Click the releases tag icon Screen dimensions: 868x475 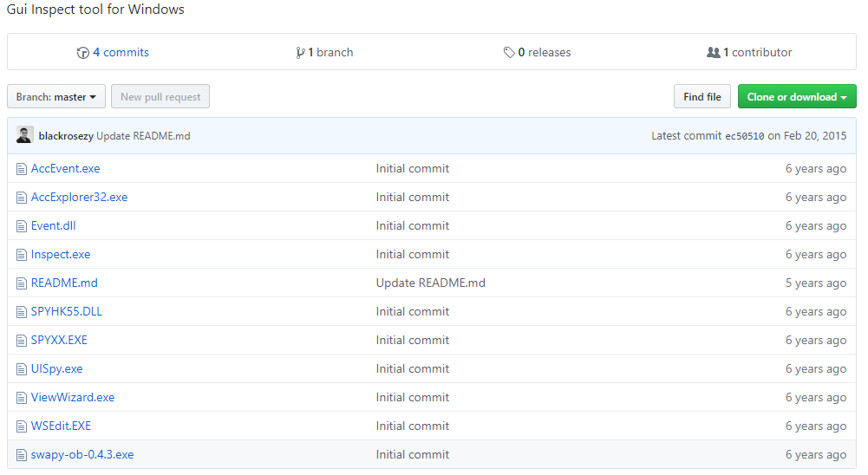point(509,53)
